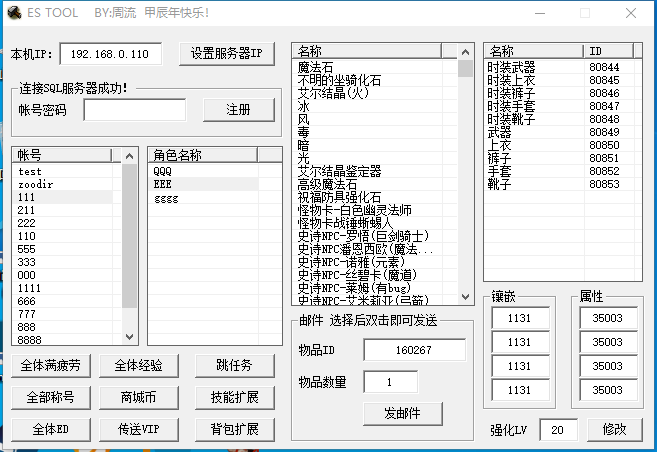Select item 艾尔结晶(火)
This screenshot has width=657, height=452.
(x=367, y=93)
